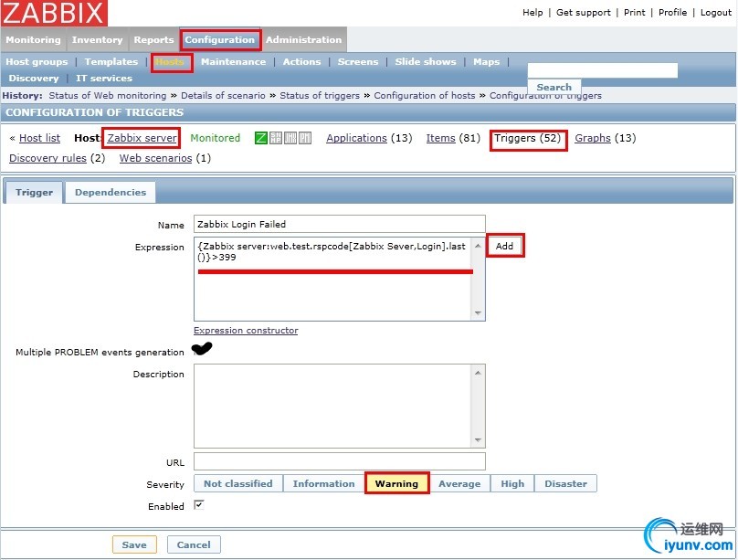Open the Applications link

[x=356, y=138]
